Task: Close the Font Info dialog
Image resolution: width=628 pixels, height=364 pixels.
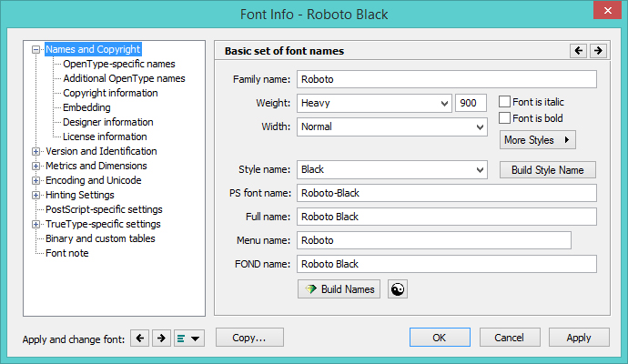Action: (607, 10)
